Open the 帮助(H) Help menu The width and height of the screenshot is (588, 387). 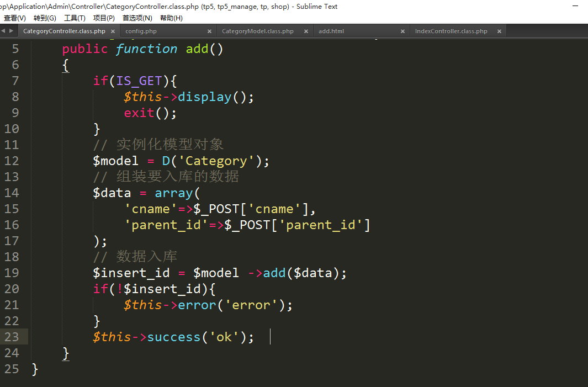171,18
